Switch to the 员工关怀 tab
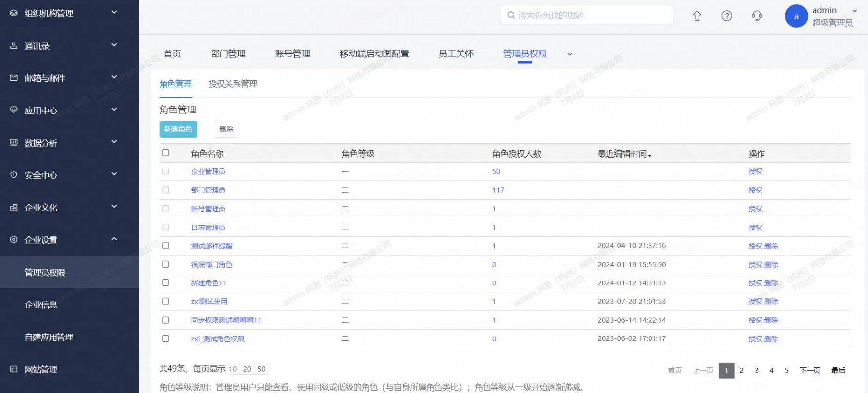 (x=456, y=54)
